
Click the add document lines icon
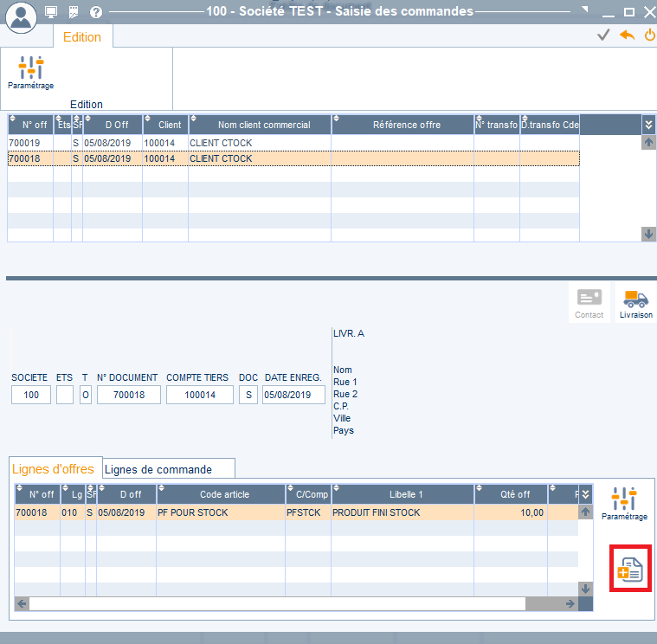(x=630, y=568)
